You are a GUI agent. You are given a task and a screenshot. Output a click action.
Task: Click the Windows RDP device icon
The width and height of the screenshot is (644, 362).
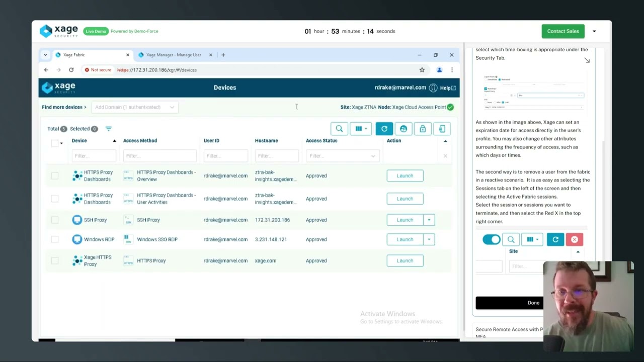point(77,239)
